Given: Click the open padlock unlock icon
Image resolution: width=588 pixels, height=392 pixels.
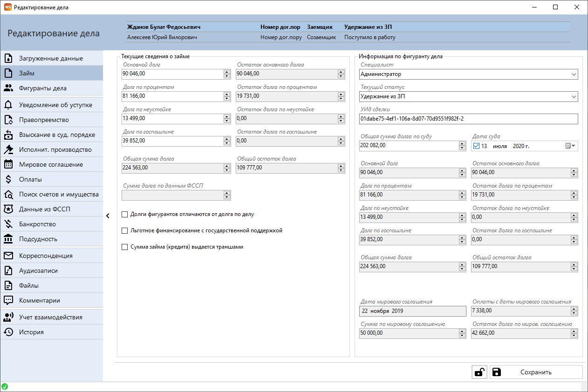Looking at the screenshot, I should pos(479,372).
